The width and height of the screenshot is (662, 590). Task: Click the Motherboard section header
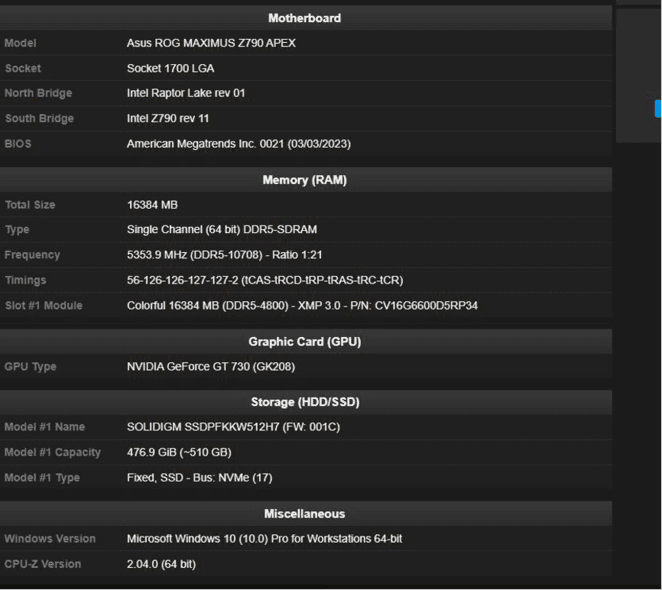[x=304, y=18]
